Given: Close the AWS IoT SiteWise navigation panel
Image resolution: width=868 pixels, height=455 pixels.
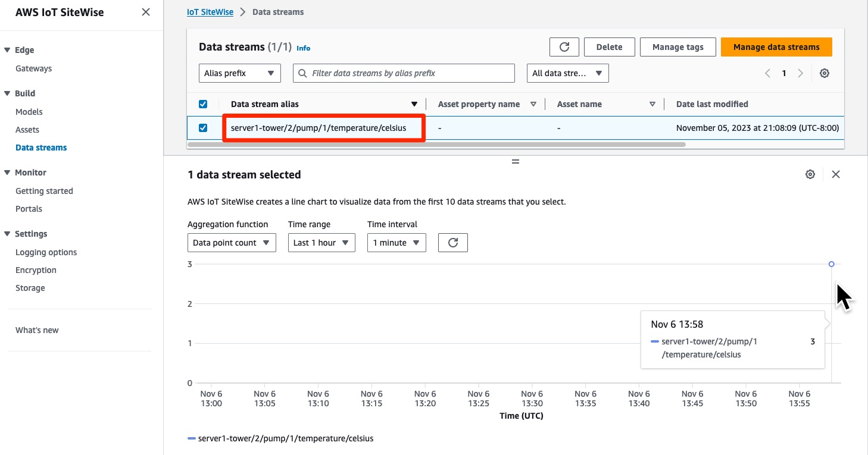Looking at the screenshot, I should pyautogui.click(x=145, y=12).
